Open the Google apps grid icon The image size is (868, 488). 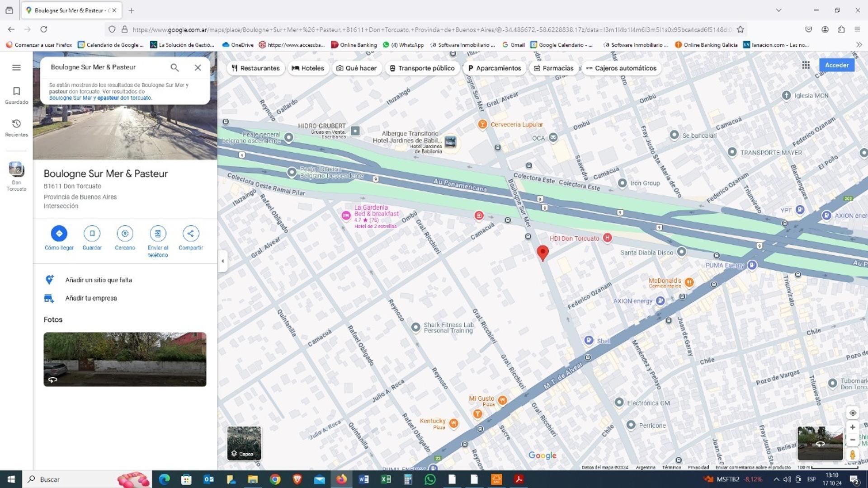[x=806, y=65]
